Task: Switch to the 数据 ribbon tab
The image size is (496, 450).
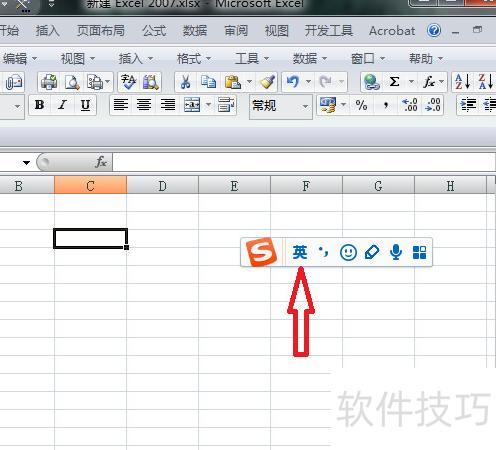Action: (195, 31)
